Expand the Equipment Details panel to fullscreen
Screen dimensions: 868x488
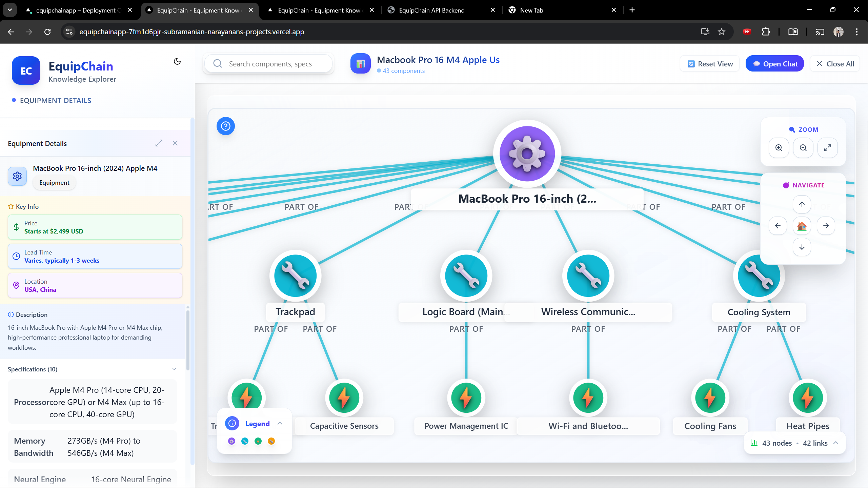[159, 143]
